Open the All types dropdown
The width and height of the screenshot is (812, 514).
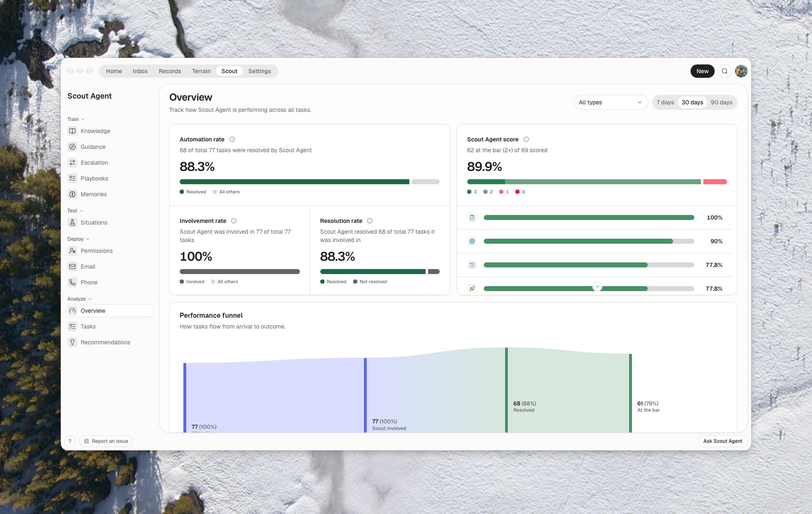point(610,102)
